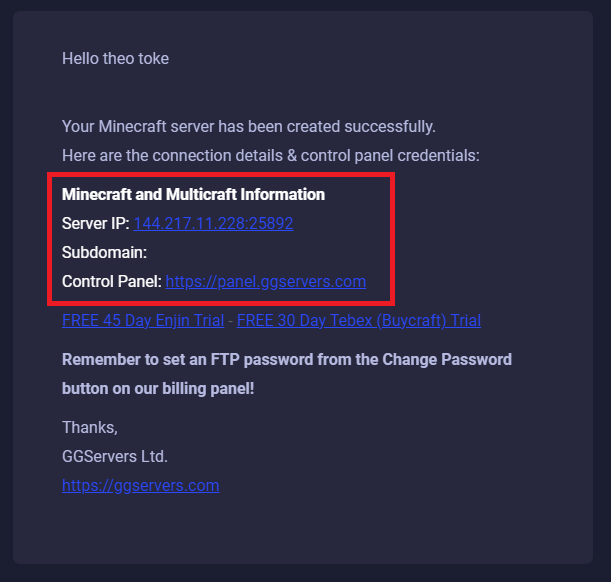Click the "Remember to set an FTP password" text
This screenshot has height=582, width=611.
click(x=180, y=359)
